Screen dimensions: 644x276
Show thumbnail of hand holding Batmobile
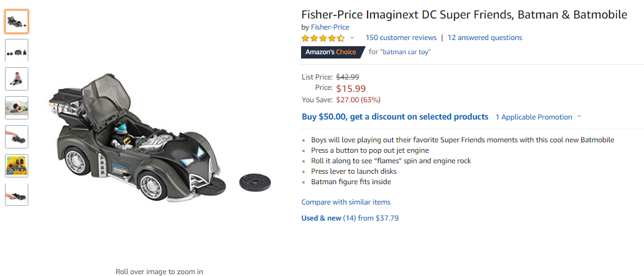click(17, 137)
